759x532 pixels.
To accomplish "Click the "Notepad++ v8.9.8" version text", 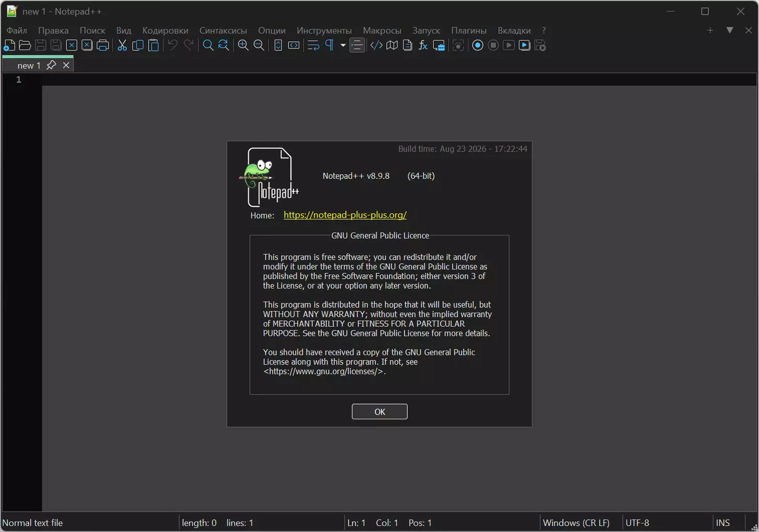I will 356,176.
